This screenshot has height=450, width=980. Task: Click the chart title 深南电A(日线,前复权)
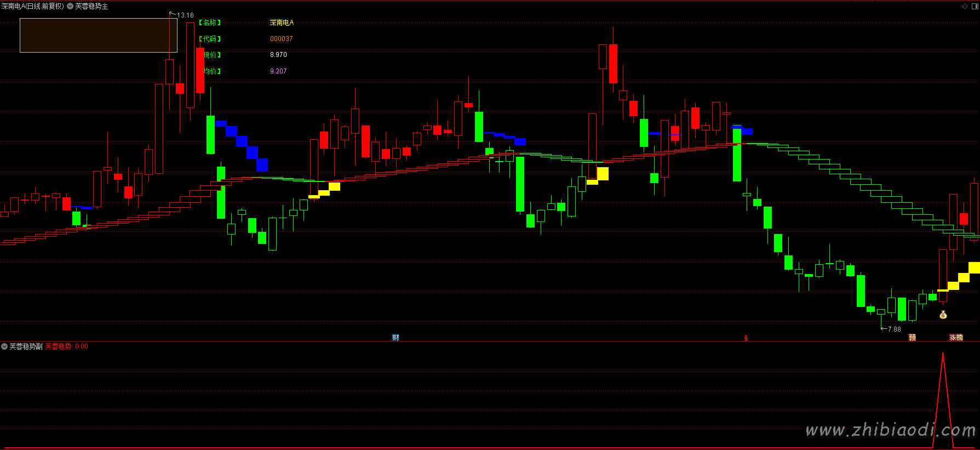[33, 6]
